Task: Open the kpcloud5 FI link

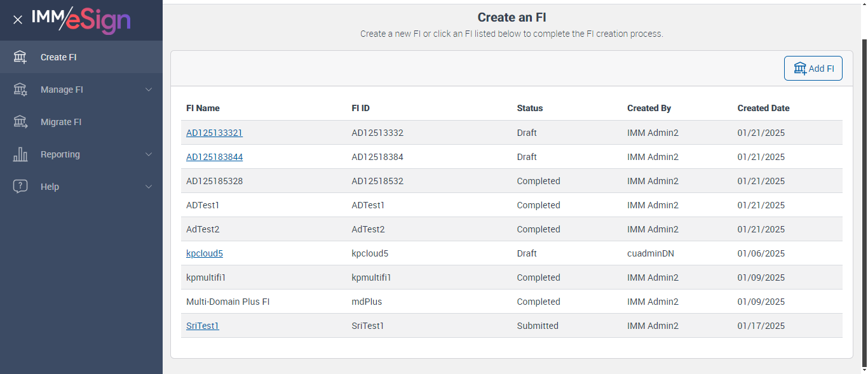Action: point(205,253)
